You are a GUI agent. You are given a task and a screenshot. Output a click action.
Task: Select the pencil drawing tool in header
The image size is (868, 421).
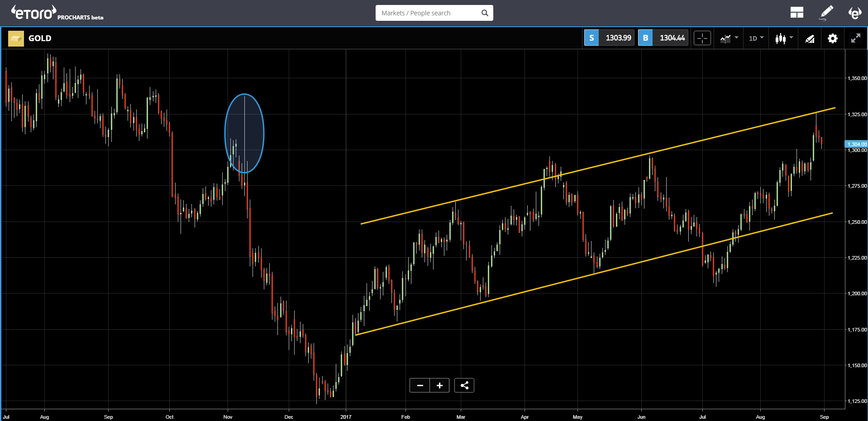coord(826,13)
